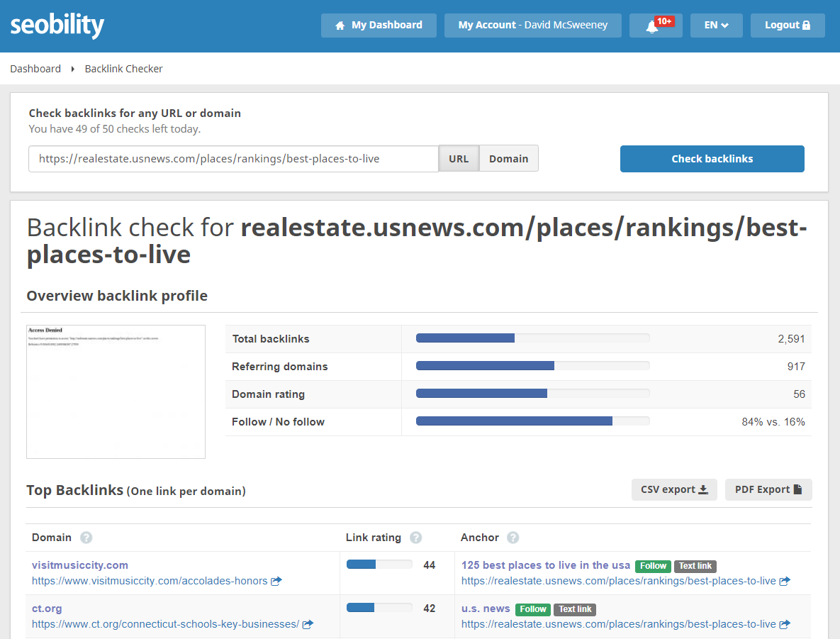Click the PDF Export button
The width and height of the screenshot is (840, 639).
pyautogui.click(x=768, y=489)
